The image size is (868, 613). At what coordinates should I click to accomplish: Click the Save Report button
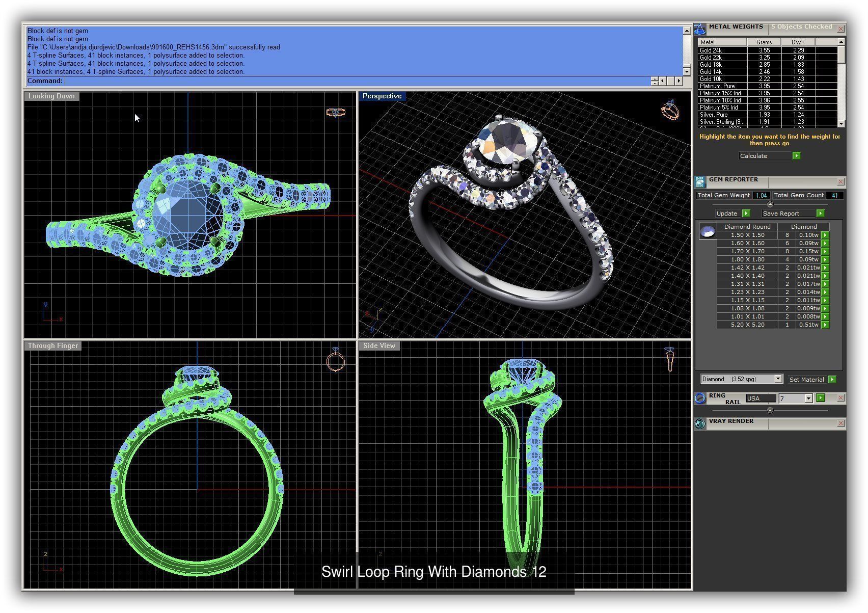789,214
